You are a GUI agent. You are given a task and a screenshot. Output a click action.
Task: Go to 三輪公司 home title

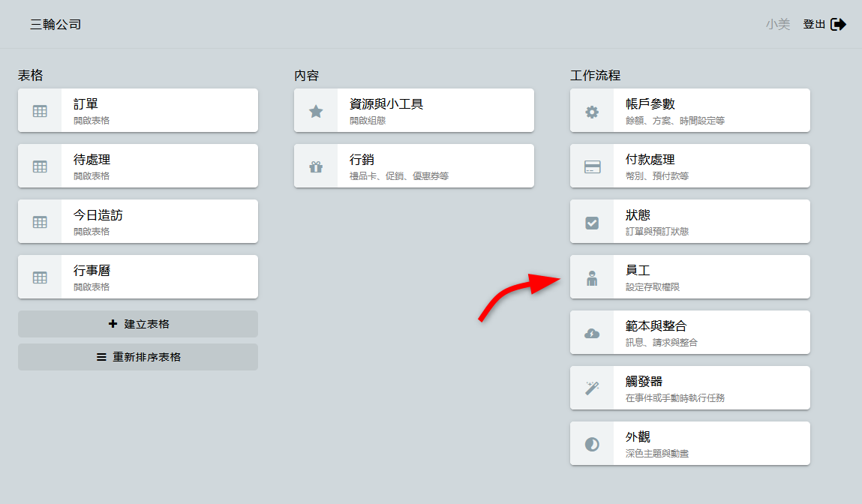point(56,25)
